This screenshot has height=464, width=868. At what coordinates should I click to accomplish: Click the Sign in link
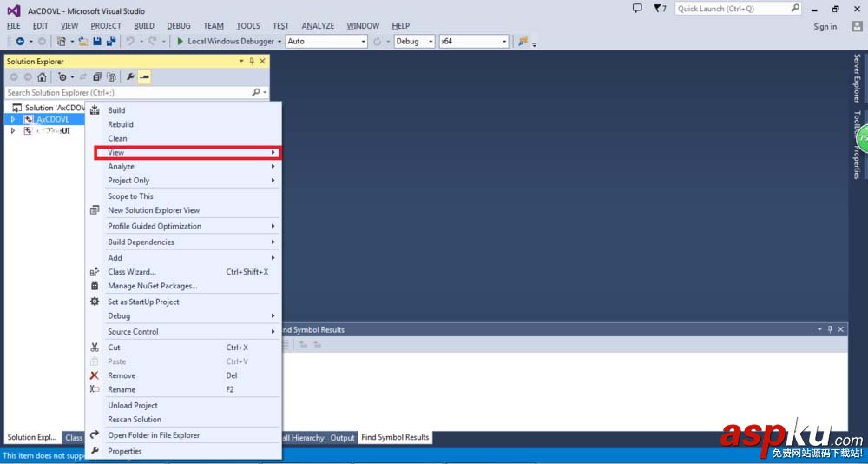click(x=825, y=27)
